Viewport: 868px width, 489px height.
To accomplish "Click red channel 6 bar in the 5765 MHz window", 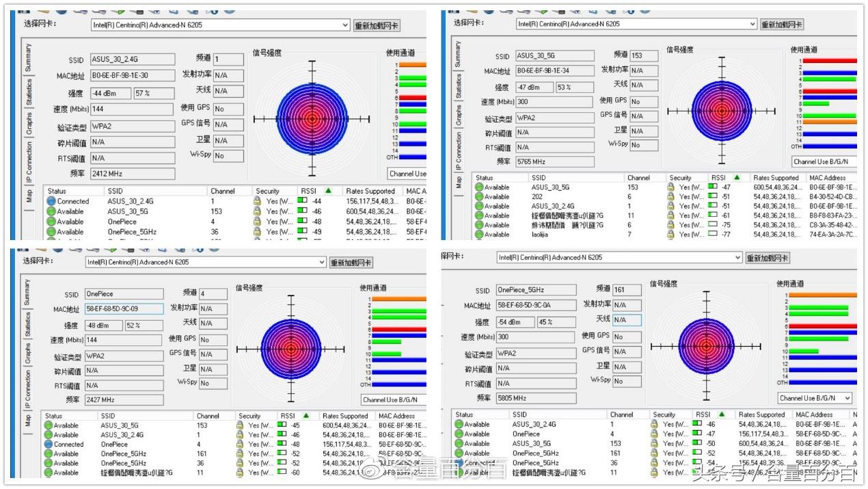I will click(828, 91).
